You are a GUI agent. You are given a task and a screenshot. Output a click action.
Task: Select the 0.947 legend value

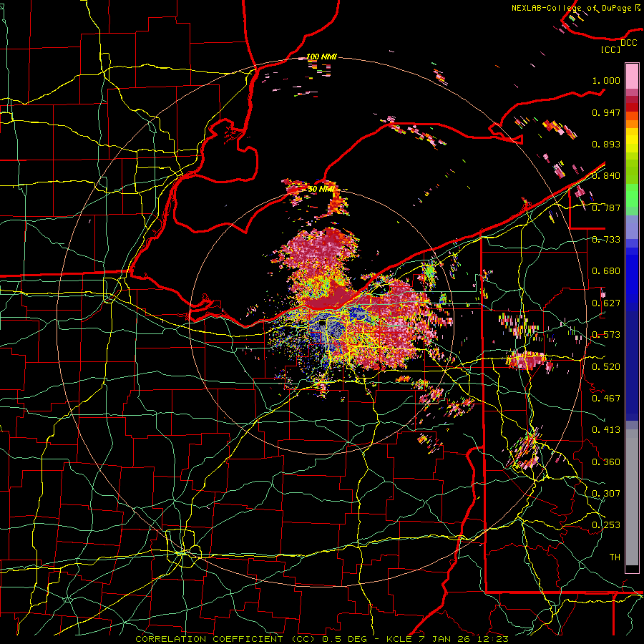(606, 112)
